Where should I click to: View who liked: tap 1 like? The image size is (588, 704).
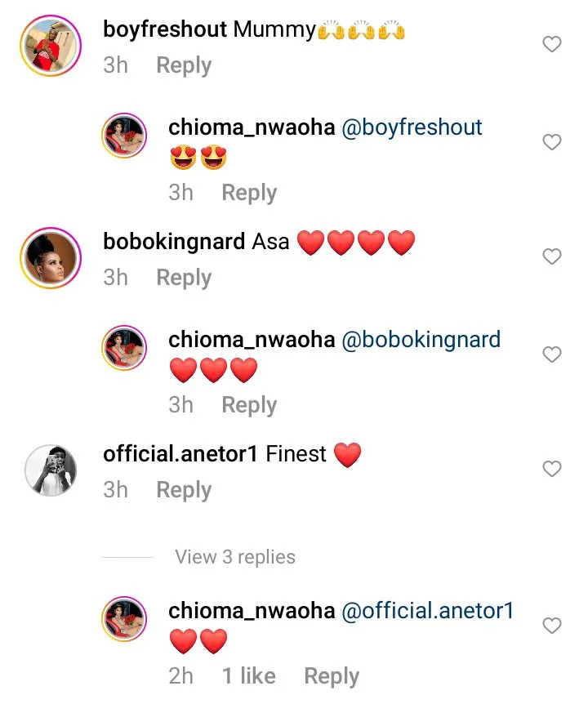[x=249, y=676]
